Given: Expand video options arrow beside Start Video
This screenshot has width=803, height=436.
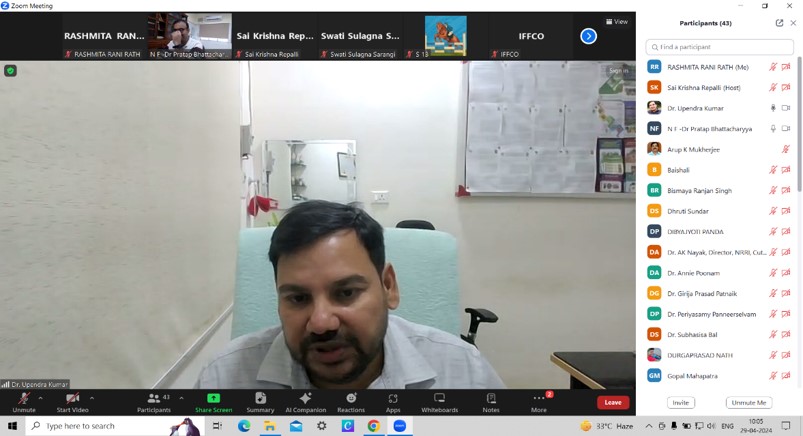Looking at the screenshot, I should (92, 398).
